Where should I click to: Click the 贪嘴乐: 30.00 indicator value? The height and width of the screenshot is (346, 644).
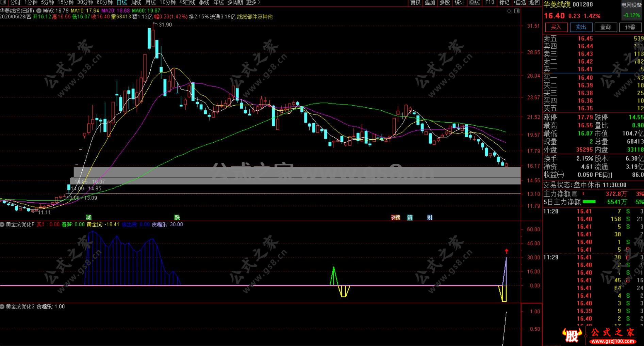167,224
